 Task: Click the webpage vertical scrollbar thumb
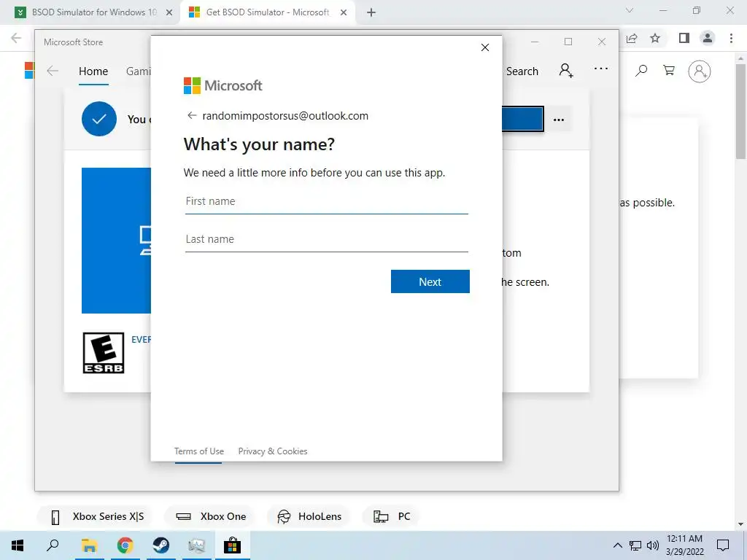tap(740, 111)
